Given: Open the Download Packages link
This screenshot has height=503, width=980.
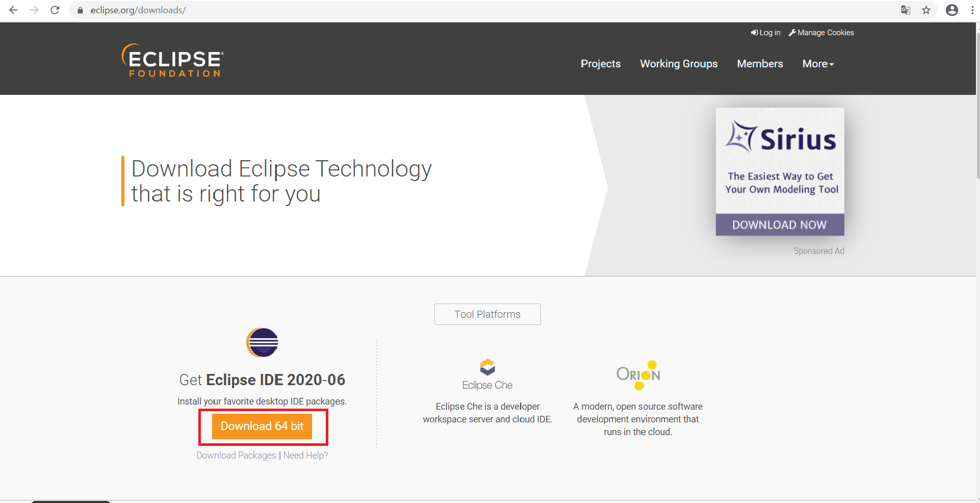Looking at the screenshot, I should [236, 455].
